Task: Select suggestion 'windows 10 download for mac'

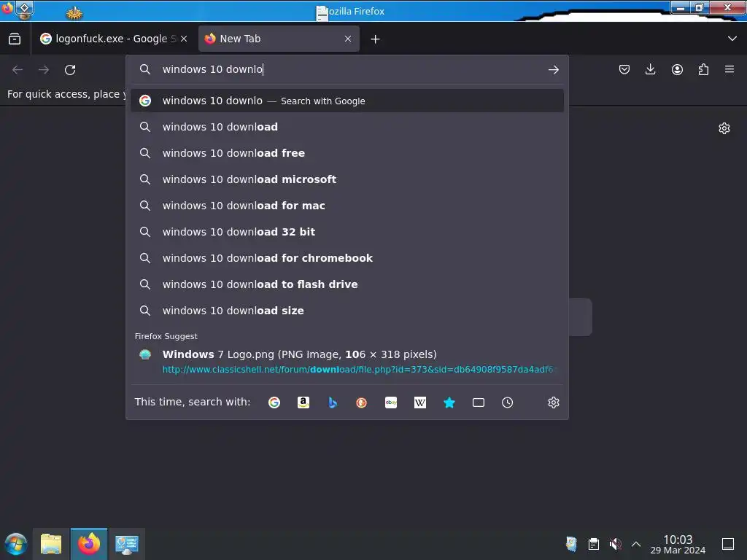Action: tap(347, 206)
